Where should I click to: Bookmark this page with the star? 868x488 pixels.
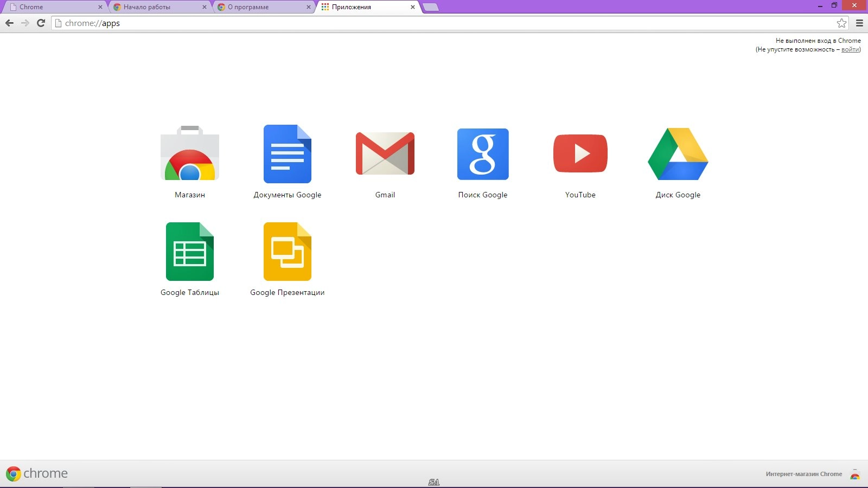tap(841, 23)
